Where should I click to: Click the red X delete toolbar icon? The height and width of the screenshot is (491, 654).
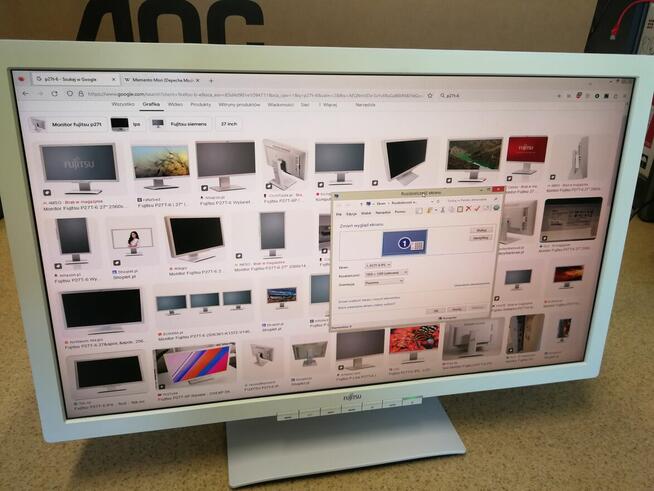(468, 209)
